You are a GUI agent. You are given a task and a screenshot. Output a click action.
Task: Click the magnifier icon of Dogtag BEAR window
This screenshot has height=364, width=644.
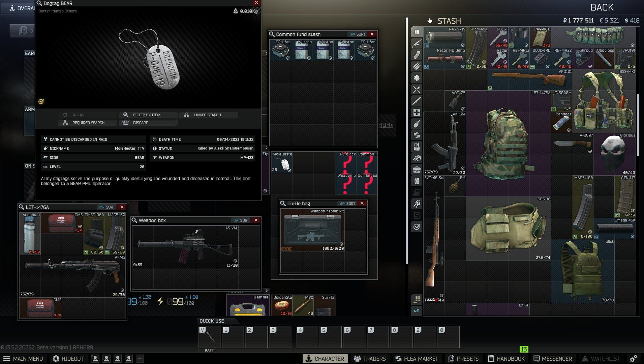pos(39,3)
